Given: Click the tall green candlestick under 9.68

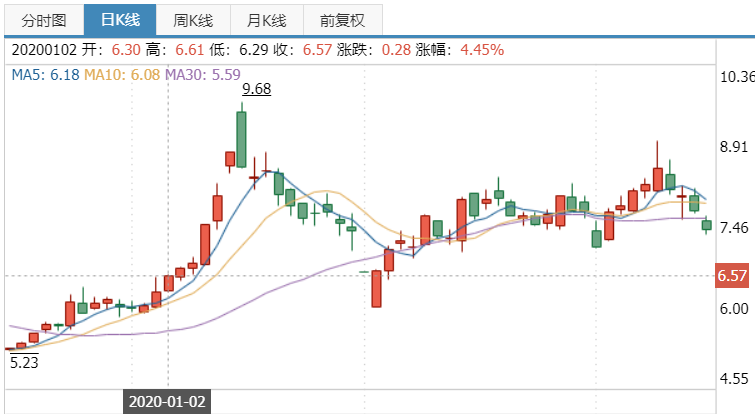Looking at the screenshot, I should pyautogui.click(x=242, y=138).
